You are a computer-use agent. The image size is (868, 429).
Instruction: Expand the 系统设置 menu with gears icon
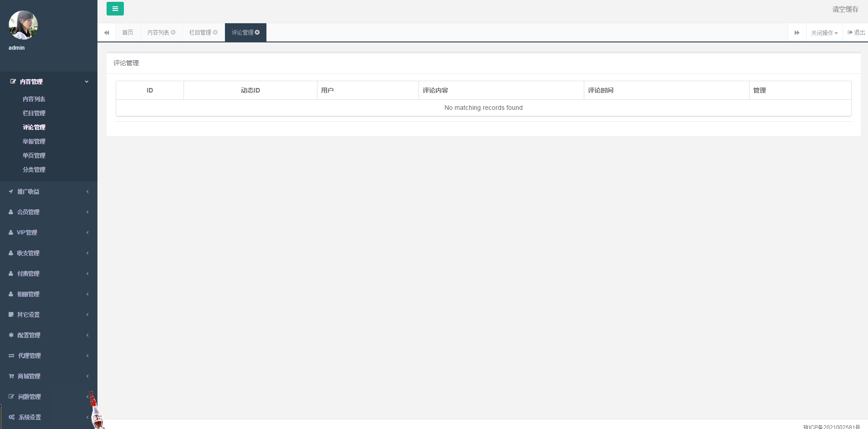[49, 417]
